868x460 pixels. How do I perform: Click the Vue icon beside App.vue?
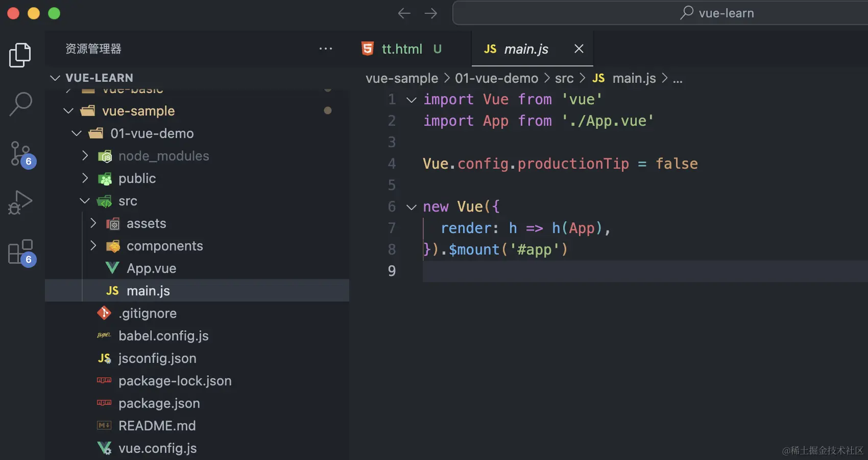point(112,268)
